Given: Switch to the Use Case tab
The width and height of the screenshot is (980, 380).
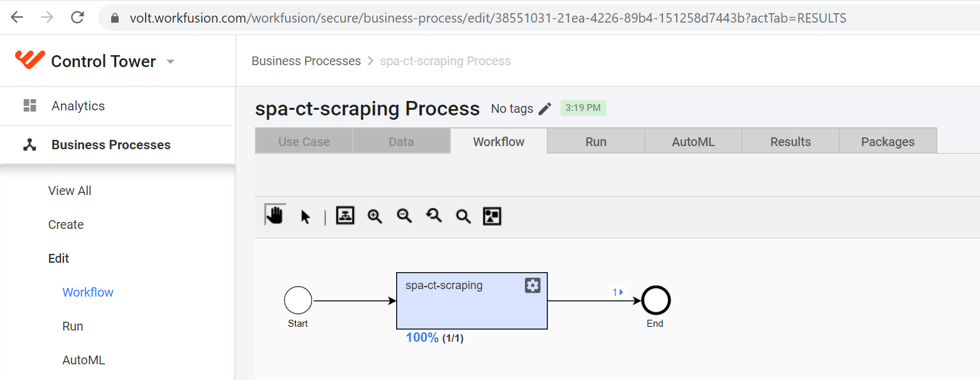Looking at the screenshot, I should coord(304,141).
